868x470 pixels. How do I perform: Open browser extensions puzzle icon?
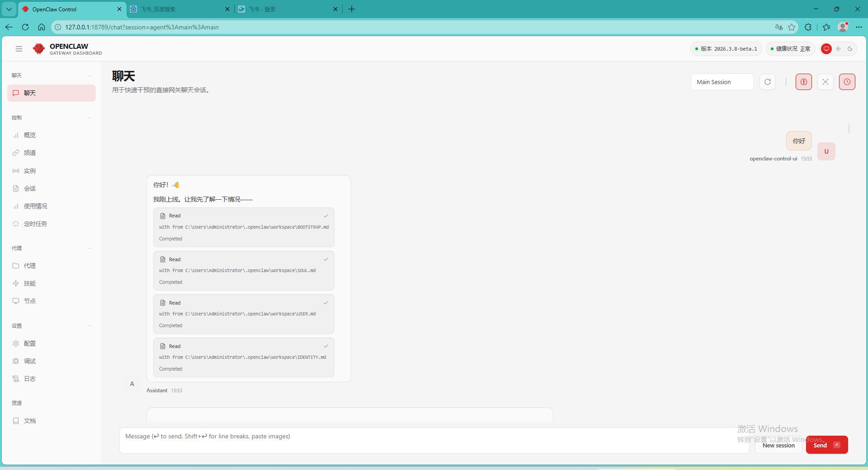[x=808, y=27]
